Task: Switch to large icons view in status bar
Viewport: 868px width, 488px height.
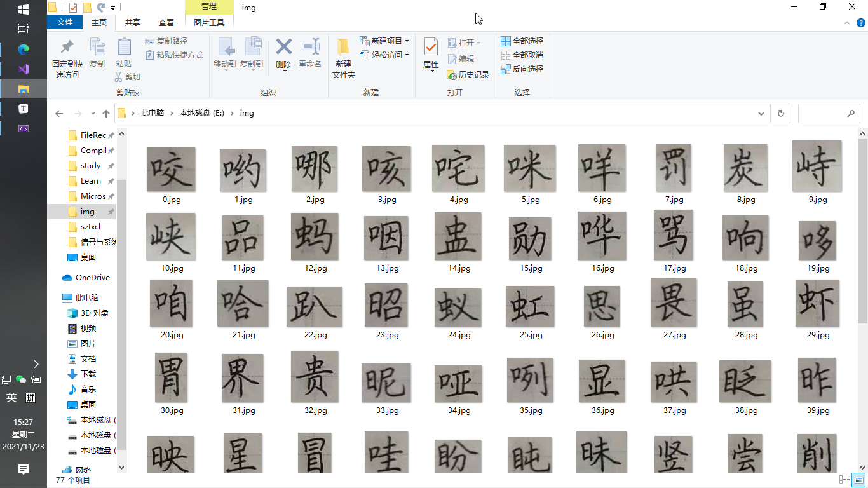Action: pos(859,480)
